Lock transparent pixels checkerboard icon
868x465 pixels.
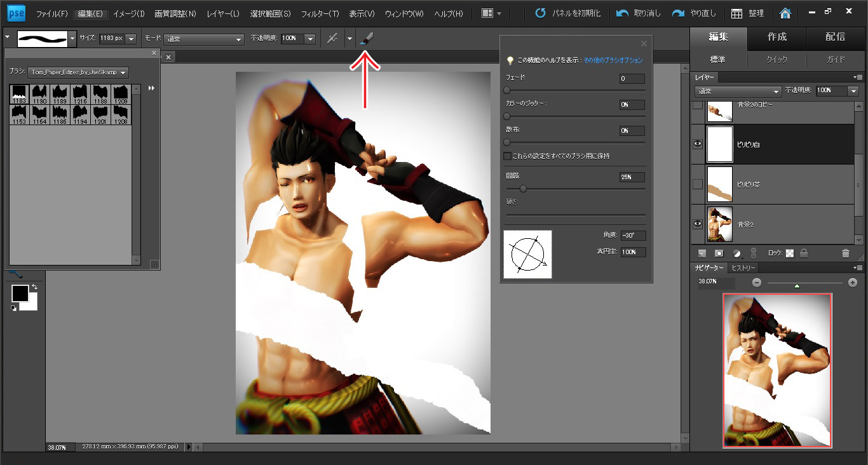coord(790,253)
